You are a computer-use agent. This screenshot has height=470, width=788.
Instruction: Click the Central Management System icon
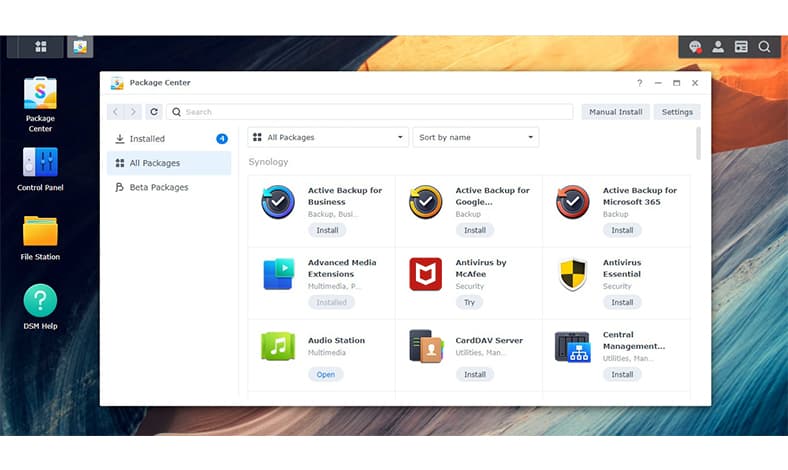572,347
